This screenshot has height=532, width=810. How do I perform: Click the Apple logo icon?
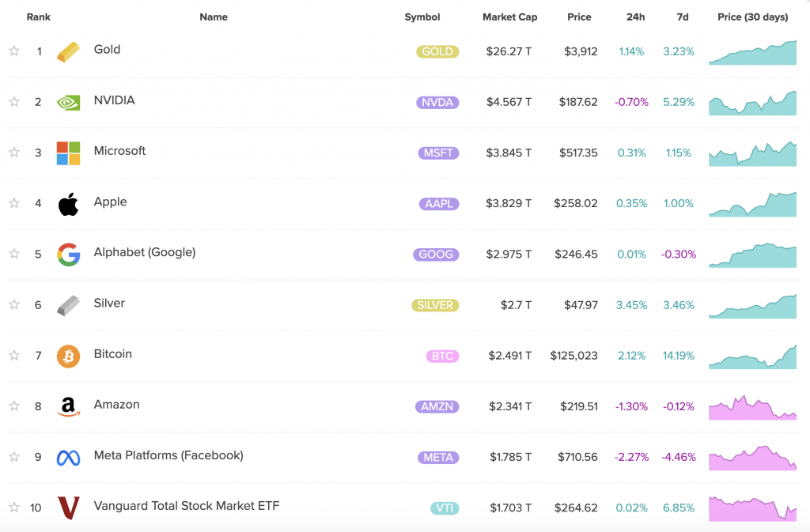pyautogui.click(x=69, y=204)
